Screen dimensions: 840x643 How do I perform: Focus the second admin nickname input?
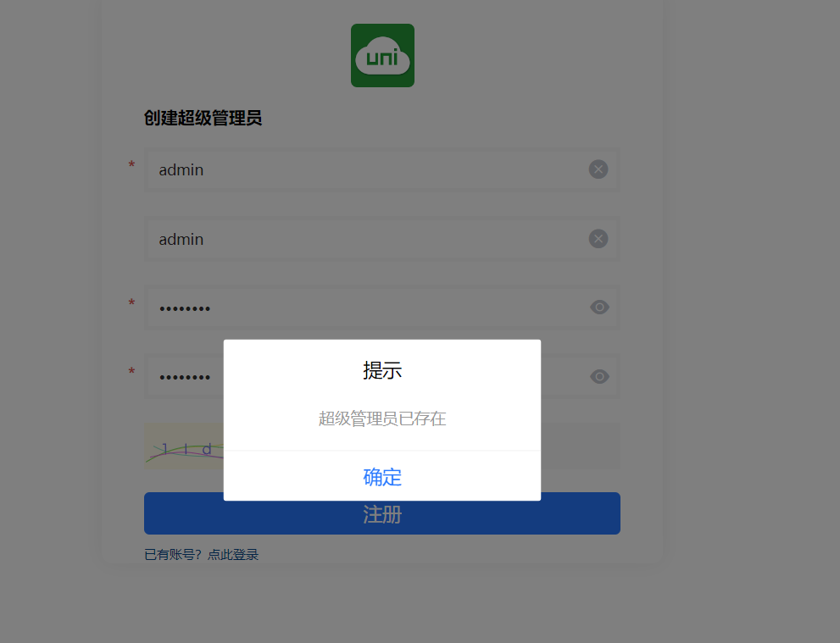[382, 239]
